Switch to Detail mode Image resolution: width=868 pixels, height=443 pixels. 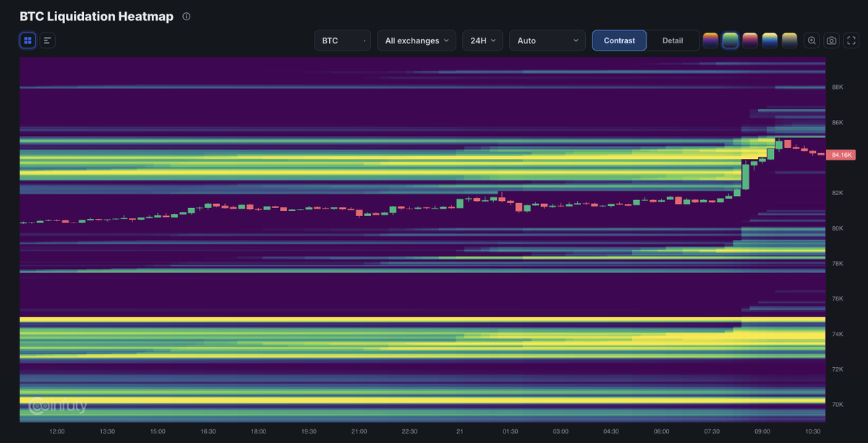(x=673, y=40)
